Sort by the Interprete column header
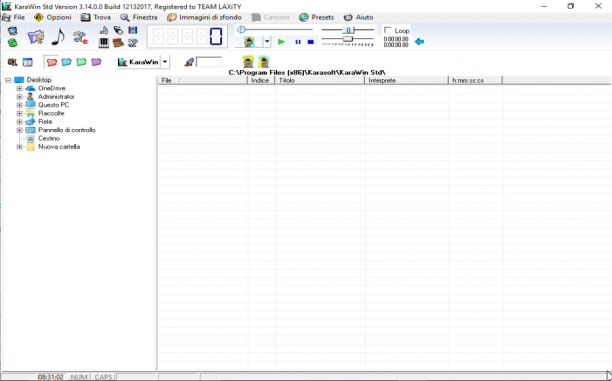This screenshot has width=612, height=381. (x=407, y=80)
